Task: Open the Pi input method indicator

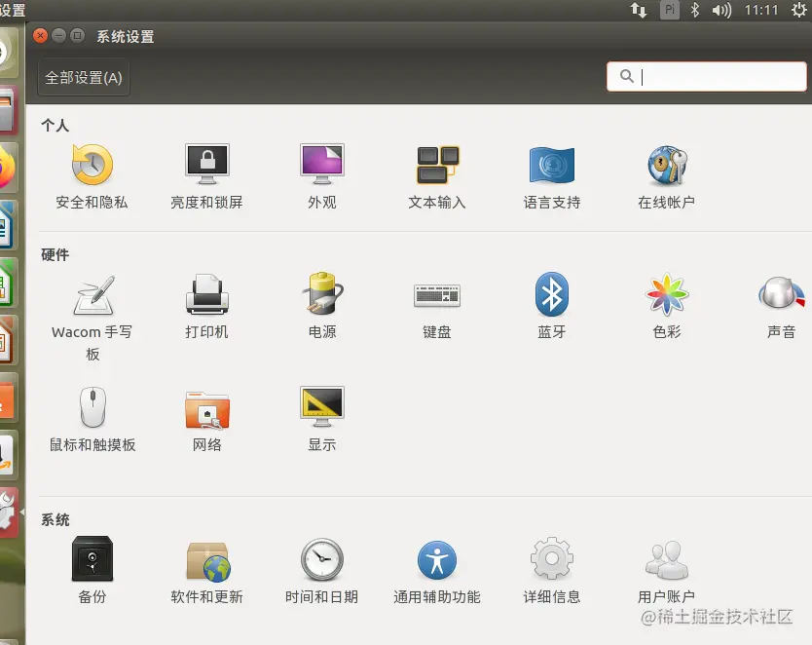Action: 669,10
